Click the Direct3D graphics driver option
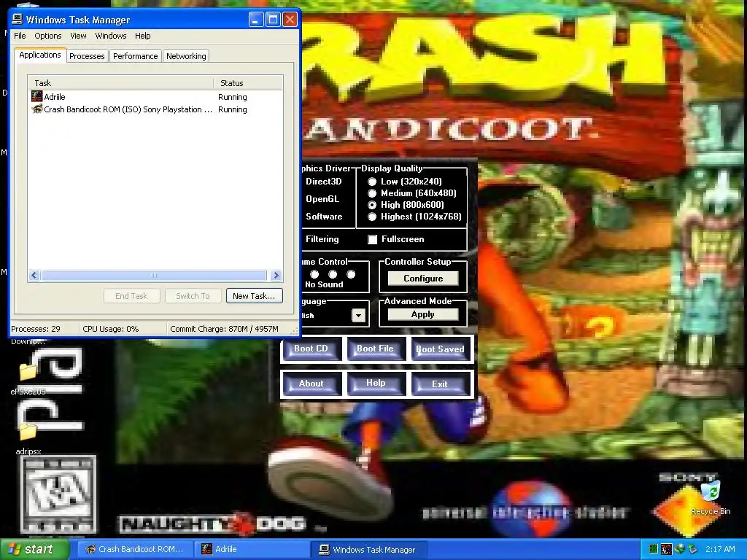 (323, 182)
